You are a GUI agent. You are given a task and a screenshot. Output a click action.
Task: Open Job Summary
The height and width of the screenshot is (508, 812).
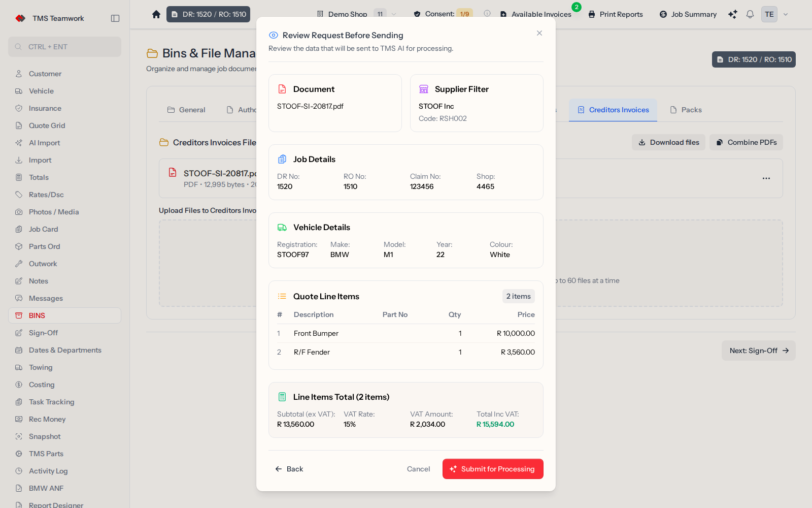click(x=688, y=14)
